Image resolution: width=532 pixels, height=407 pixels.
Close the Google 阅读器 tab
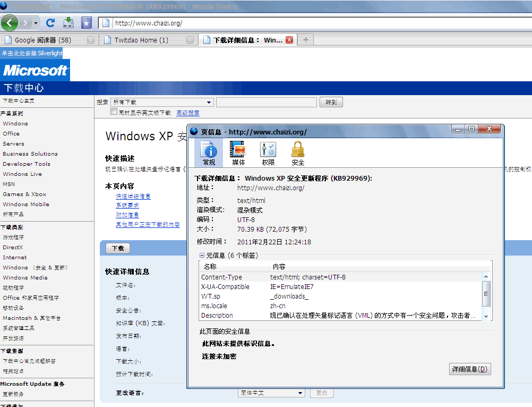91,40
